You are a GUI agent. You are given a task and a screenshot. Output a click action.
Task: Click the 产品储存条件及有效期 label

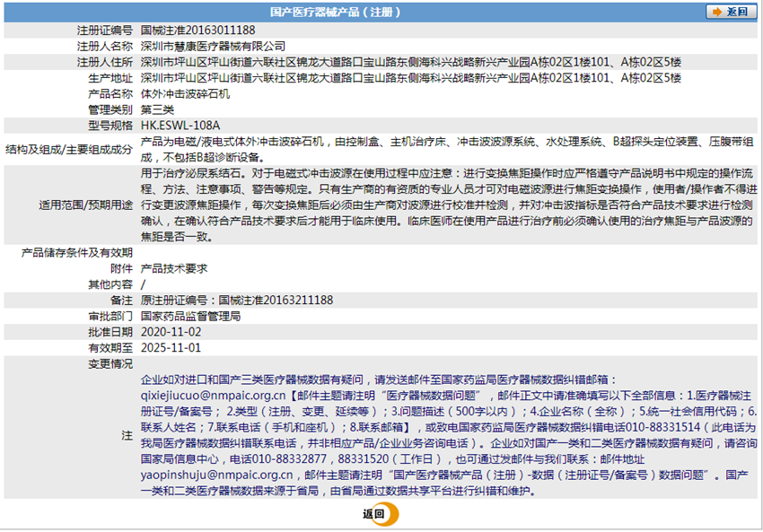[x=77, y=253]
